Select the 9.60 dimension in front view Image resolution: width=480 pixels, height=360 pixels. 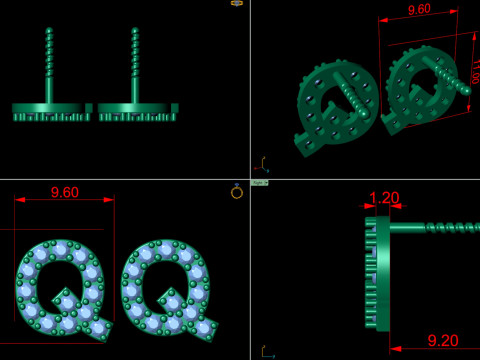pos(65,192)
